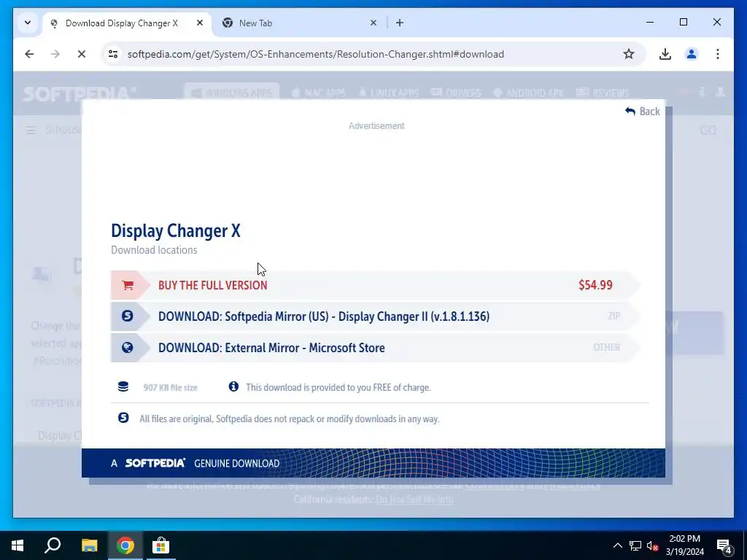This screenshot has height=560, width=747.
Task: Open Windows Start menu
Action: 18,545
